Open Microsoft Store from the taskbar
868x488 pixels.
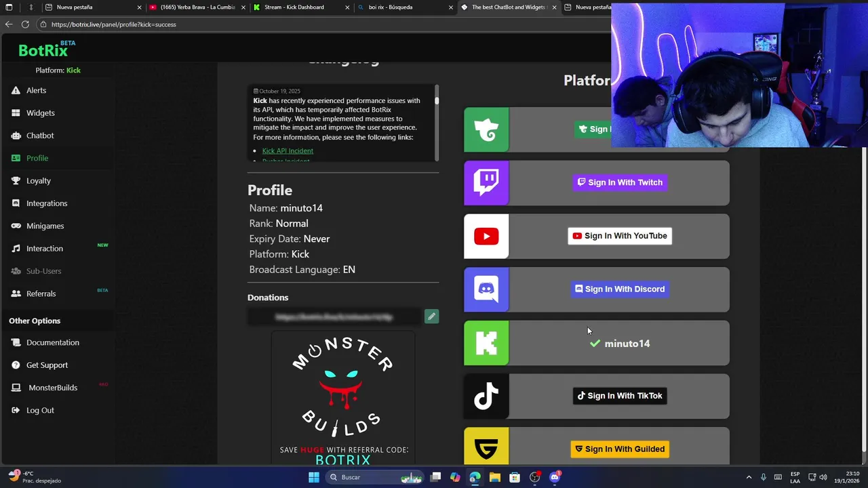515,477
